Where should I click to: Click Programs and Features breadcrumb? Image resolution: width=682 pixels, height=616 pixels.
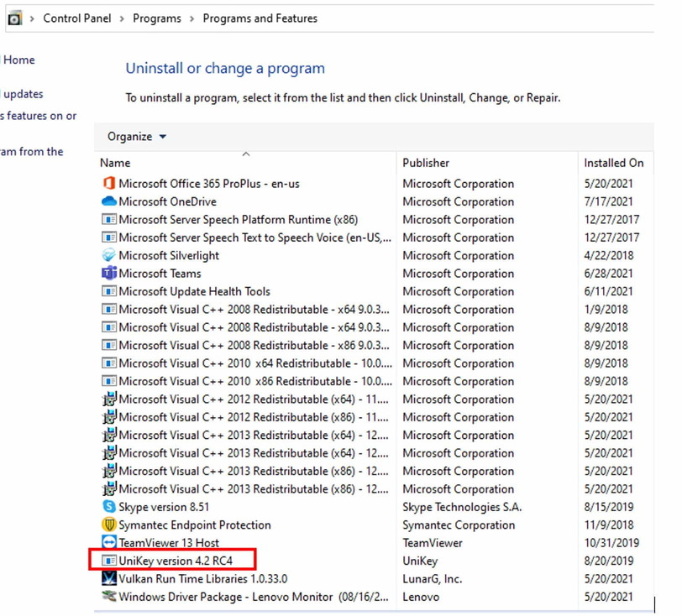pyautogui.click(x=260, y=18)
